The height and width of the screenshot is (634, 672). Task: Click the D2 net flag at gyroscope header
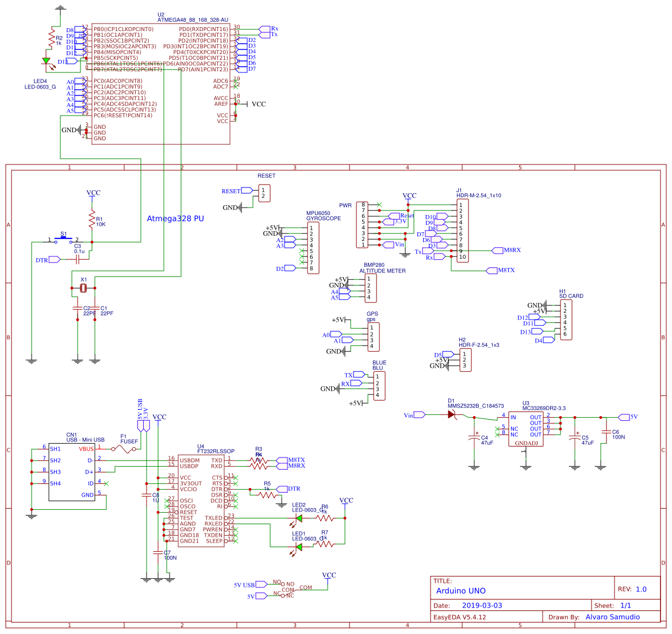tap(290, 268)
